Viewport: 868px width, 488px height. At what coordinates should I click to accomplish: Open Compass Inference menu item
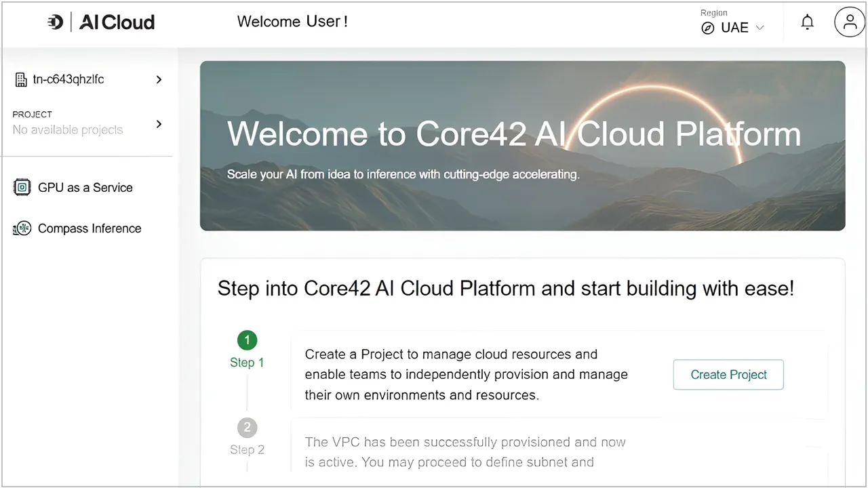(x=90, y=228)
